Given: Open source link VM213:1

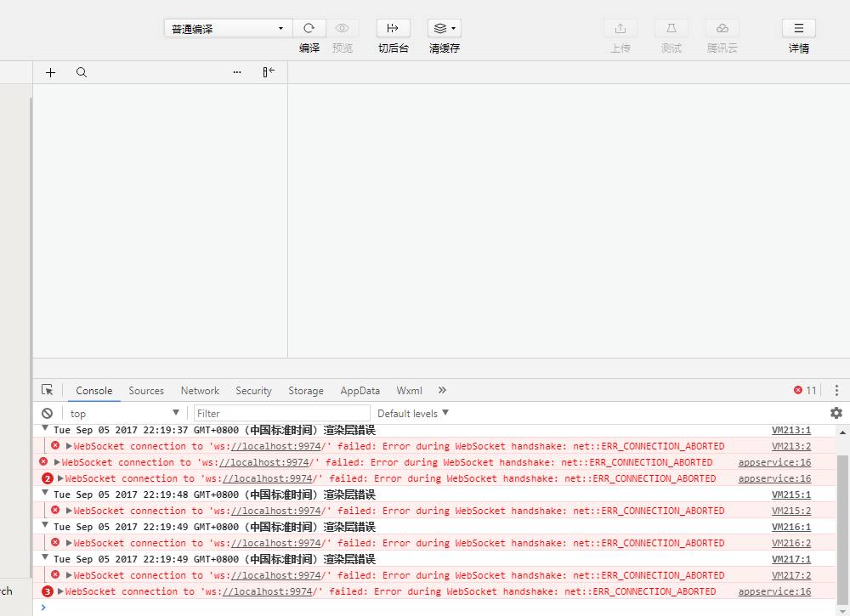Looking at the screenshot, I should tap(790, 430).
